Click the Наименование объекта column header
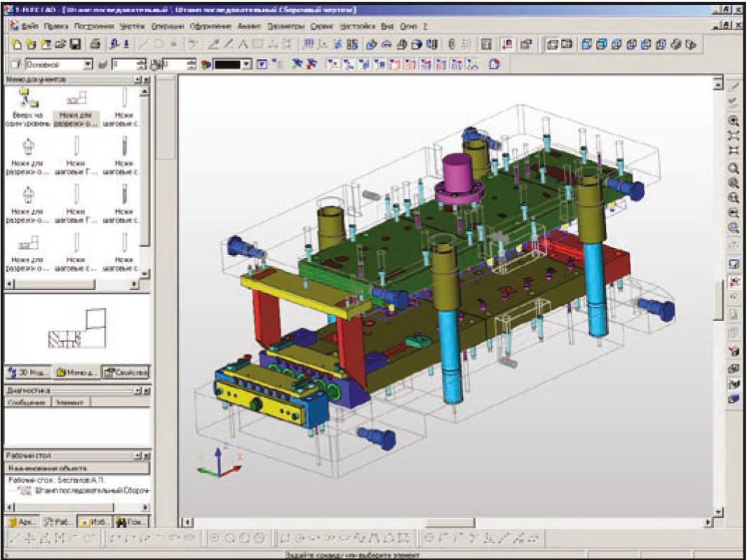 (77, 468)
